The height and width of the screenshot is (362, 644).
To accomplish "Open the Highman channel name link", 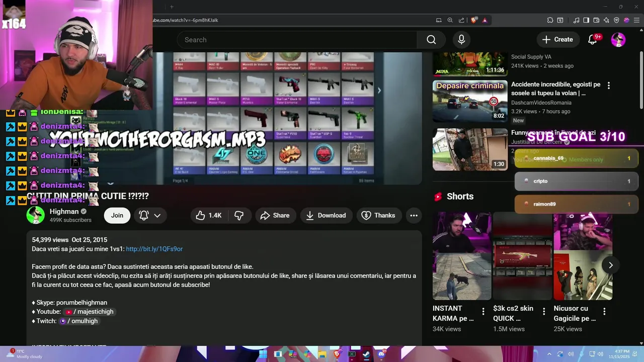I will (64, 211).
